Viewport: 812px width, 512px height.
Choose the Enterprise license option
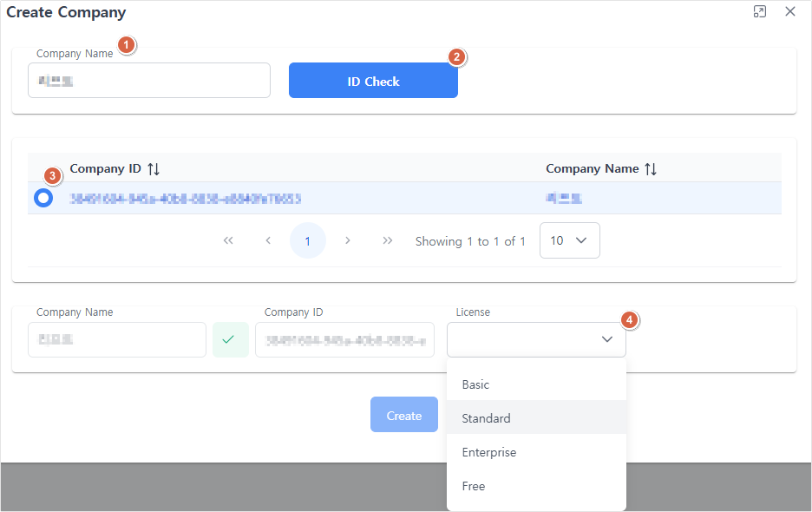click(536, 452)
